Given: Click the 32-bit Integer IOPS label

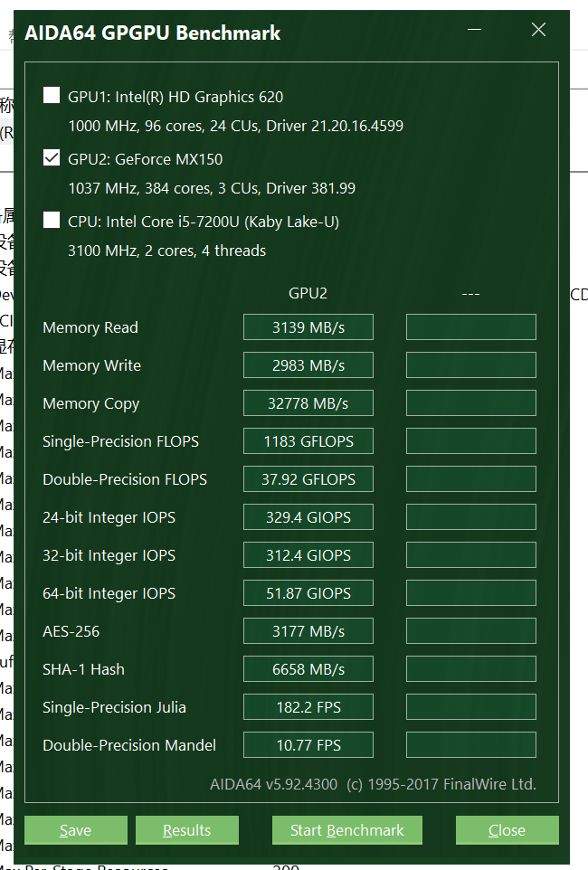Looking at the screenshot, I should [109, 555].
